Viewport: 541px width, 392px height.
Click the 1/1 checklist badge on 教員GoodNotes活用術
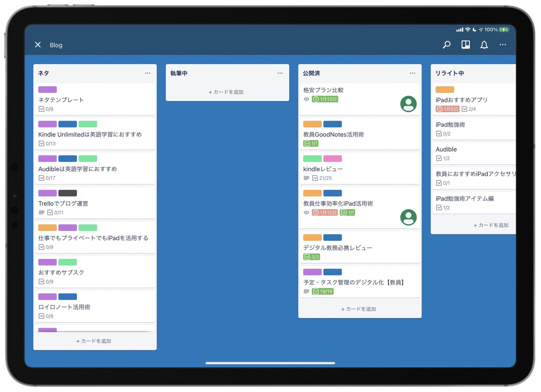point(311,144)
